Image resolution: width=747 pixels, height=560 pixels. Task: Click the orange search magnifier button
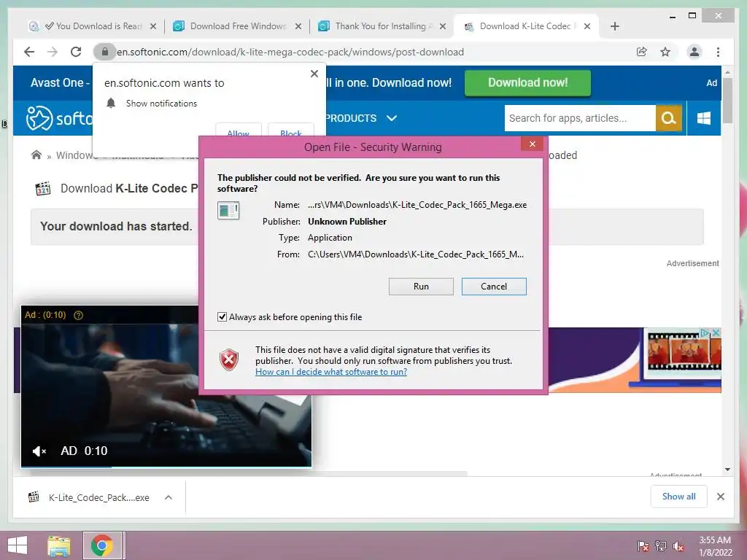point(669,118)
